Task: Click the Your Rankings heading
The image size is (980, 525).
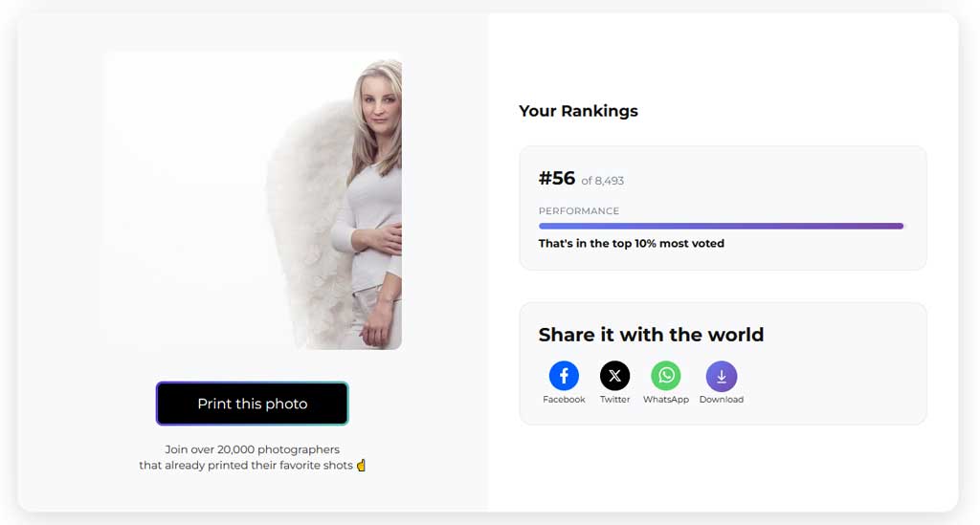Action: (578, 111)
